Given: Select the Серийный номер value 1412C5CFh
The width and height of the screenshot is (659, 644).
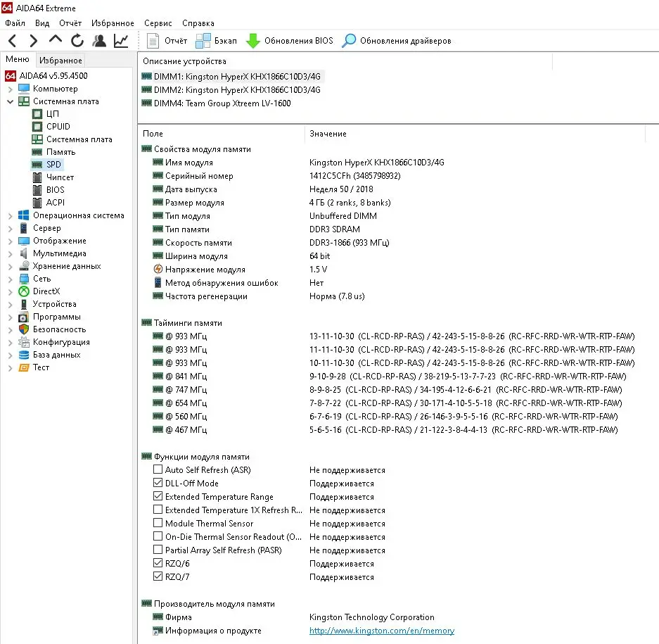Looking at the screenshot, I should [x=354, y=176].
